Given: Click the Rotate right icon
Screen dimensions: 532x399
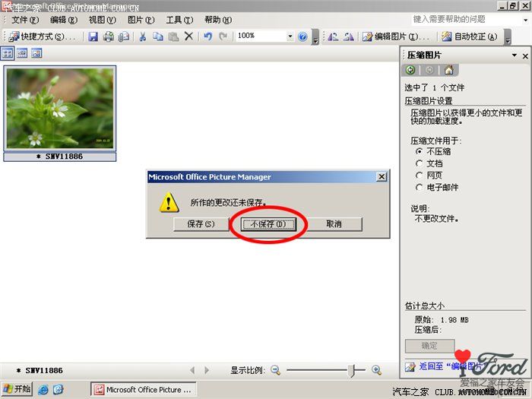Looking at the screenshot, I should [348, 36].
